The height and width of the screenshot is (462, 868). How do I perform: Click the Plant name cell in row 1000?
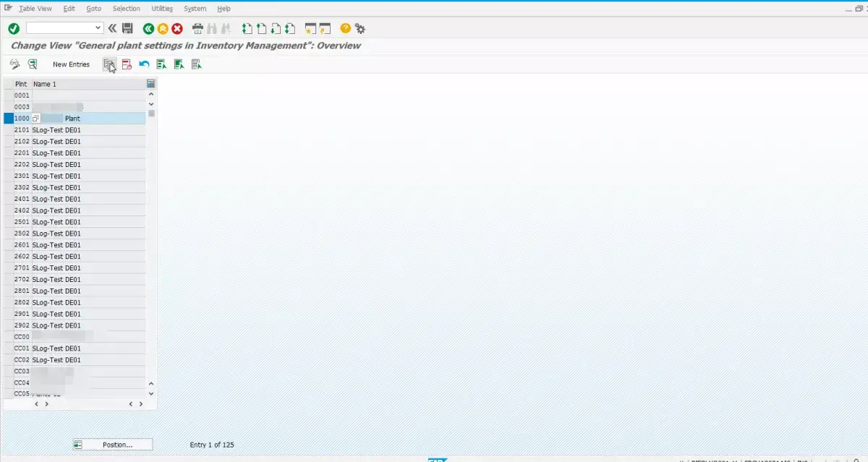[88, 118]
